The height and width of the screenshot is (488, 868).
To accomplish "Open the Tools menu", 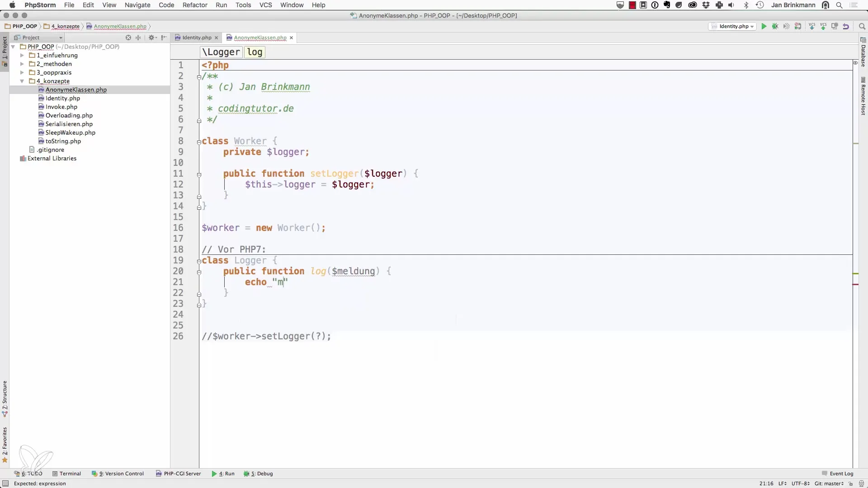I will 243,5.
